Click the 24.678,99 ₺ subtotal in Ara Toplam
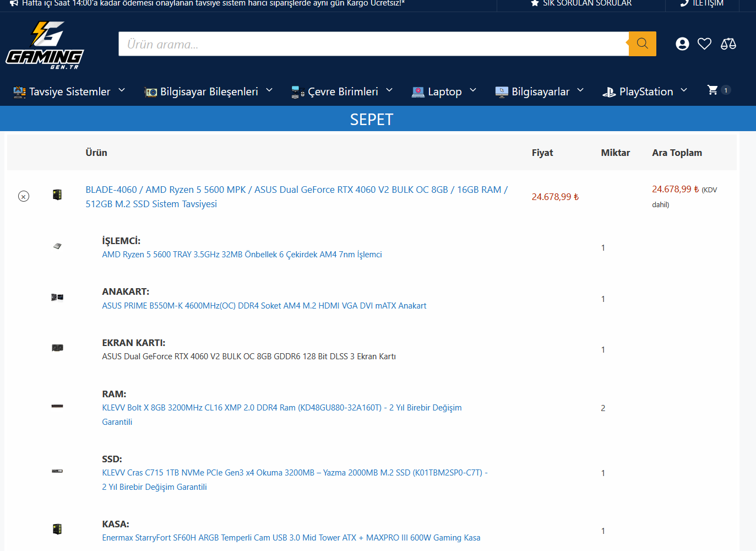 [x=676, y=189]
